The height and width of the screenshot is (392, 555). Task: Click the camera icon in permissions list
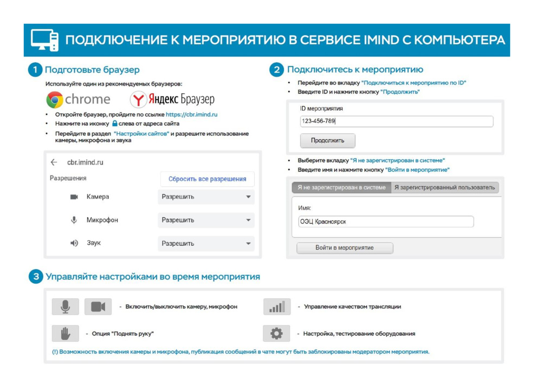74,197
